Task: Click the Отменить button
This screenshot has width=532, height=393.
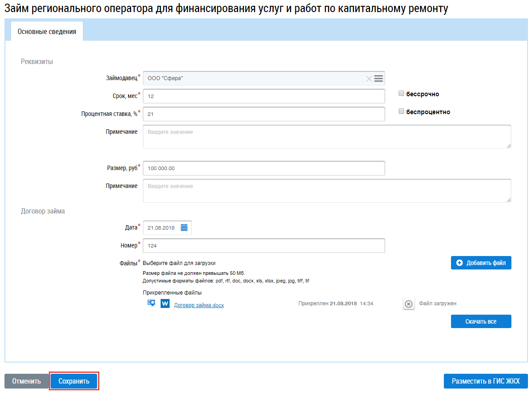Action: [x=26, y=381]
